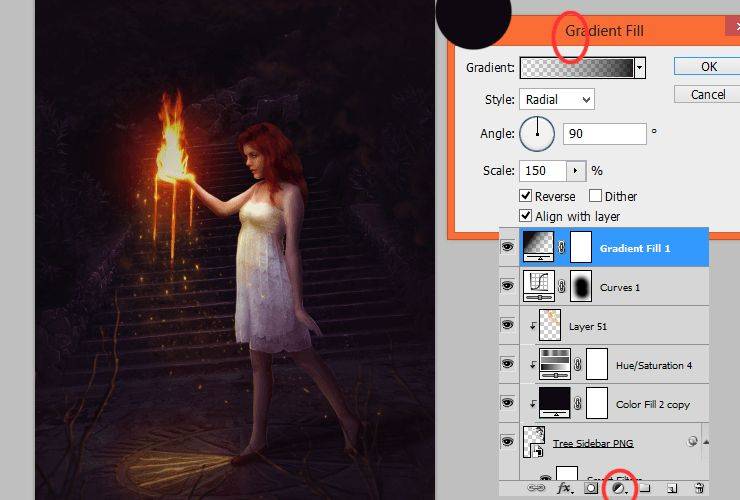Click the link layers icon
The width and height of the screenshot is (740, 500).
pos(536,488)
